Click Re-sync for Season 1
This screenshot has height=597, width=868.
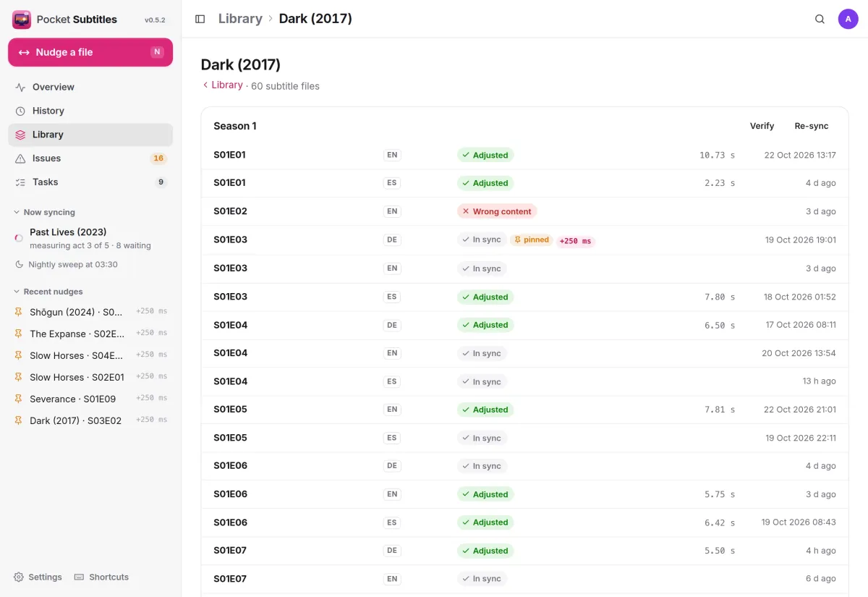[x=812, y=126]
